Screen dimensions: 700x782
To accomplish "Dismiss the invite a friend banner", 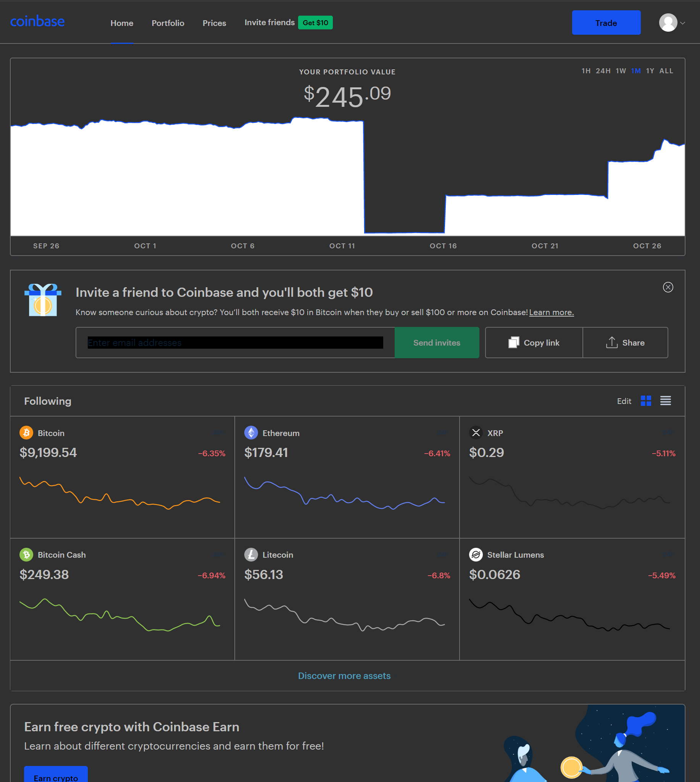I will [x=668, y=287].
